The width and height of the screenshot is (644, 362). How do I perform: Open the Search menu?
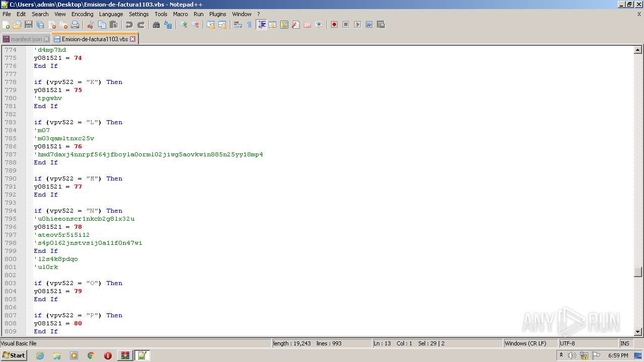[40, 14]
